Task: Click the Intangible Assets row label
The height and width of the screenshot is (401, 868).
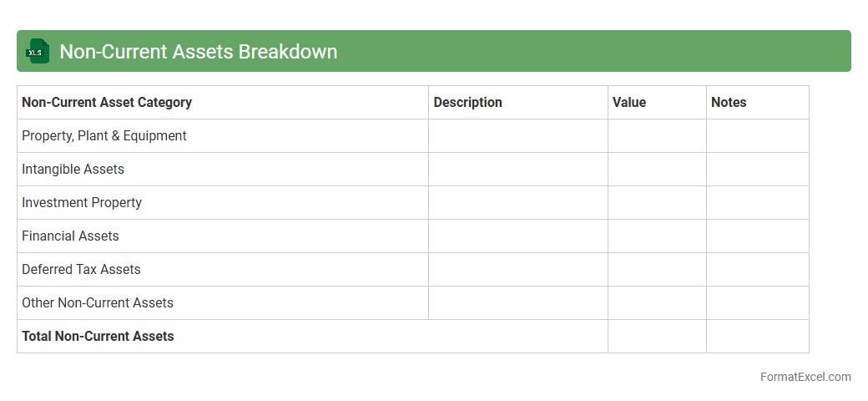Action: [73, 169]
